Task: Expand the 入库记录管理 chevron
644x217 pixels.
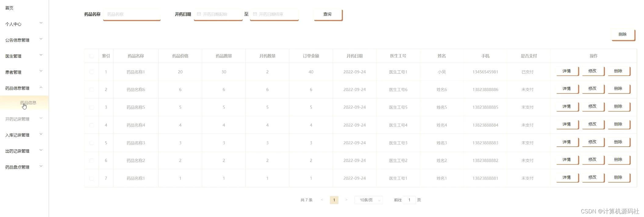Action: 41,134
